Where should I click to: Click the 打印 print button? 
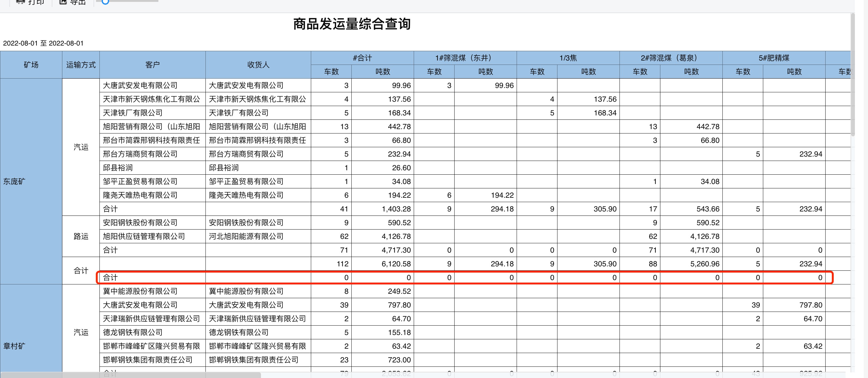(31, 2)
